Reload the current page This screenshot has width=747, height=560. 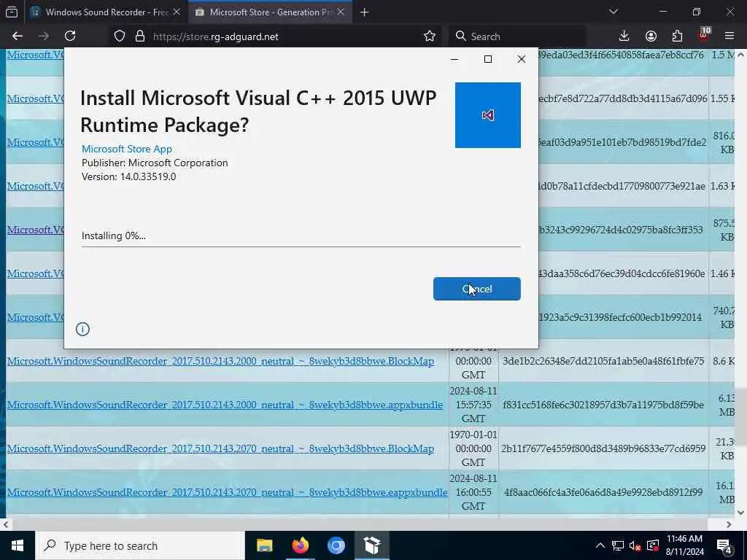(x=70, y=36)
